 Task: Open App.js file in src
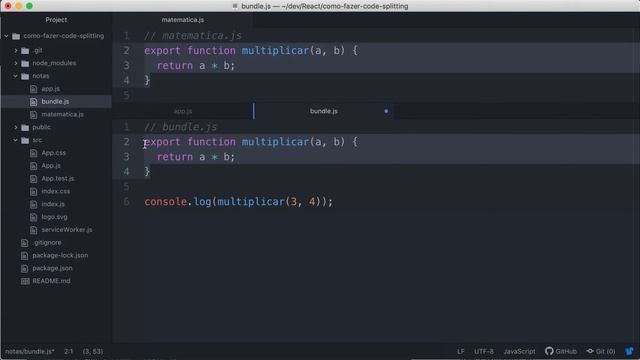(51, 166)
